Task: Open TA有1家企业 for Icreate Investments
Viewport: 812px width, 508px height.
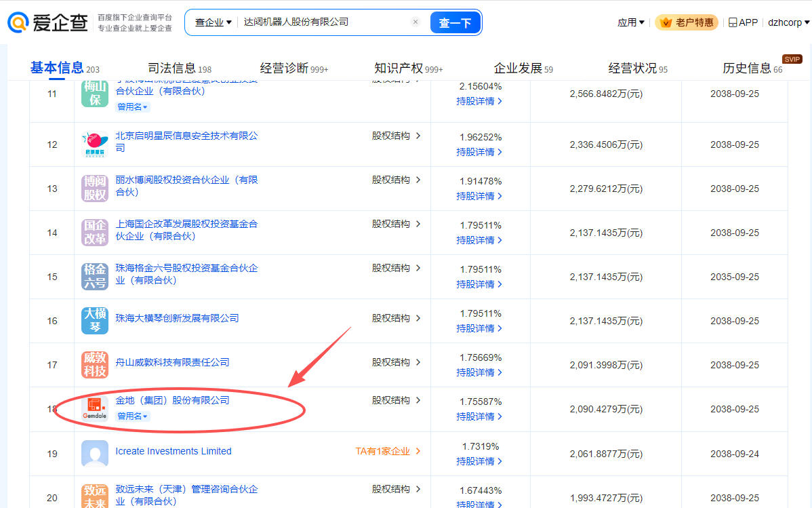Action: click(x=388, y=451)
